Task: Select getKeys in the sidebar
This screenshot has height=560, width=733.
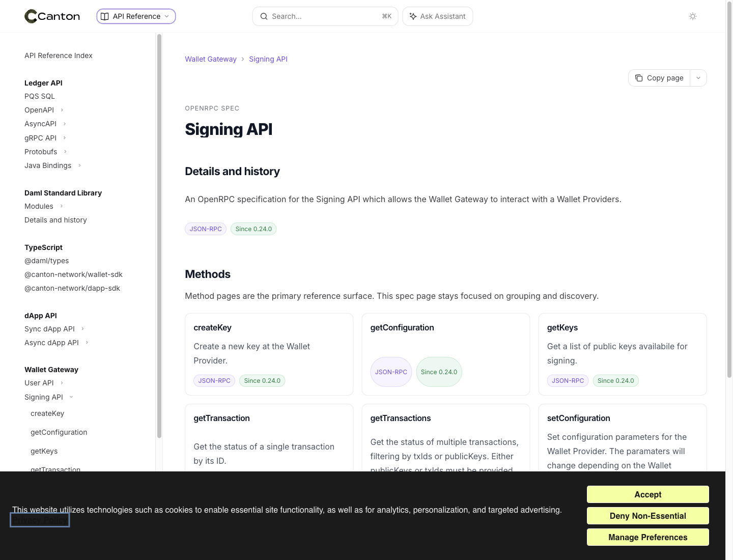Action: 44,451
